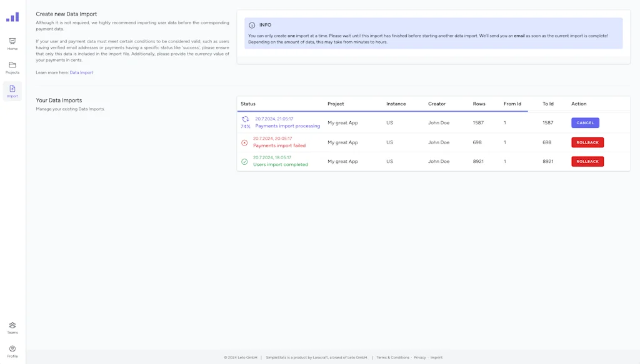Select the Payments import processing entry
The image size is (640, 364).
pos(287,125)
